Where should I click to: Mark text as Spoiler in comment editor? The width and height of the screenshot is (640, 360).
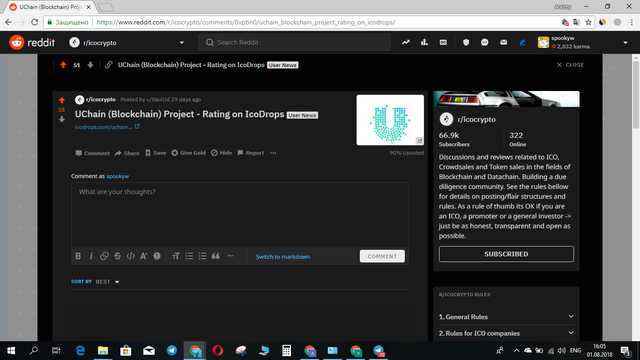tap(157, 256)
